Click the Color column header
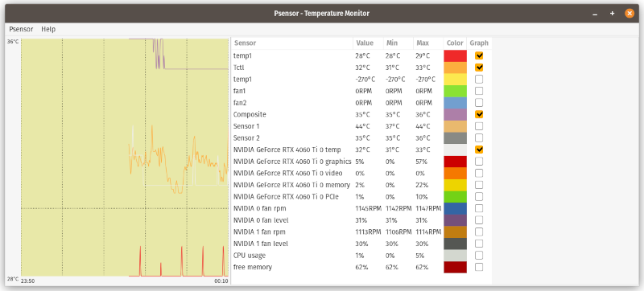 (455, 43)
